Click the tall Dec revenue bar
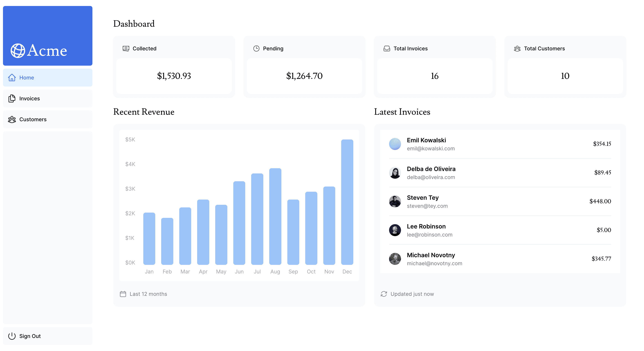 point(347,202)
